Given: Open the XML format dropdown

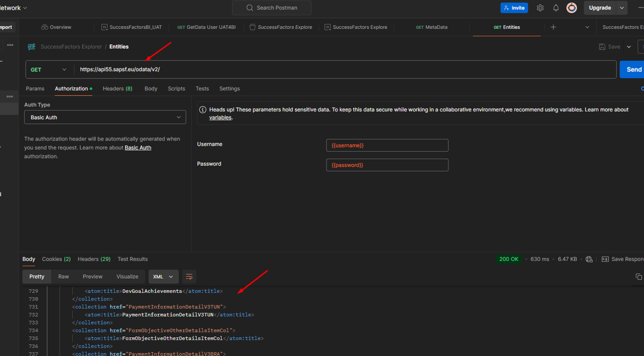Looking at the screenshot, I should click(163, 277).
